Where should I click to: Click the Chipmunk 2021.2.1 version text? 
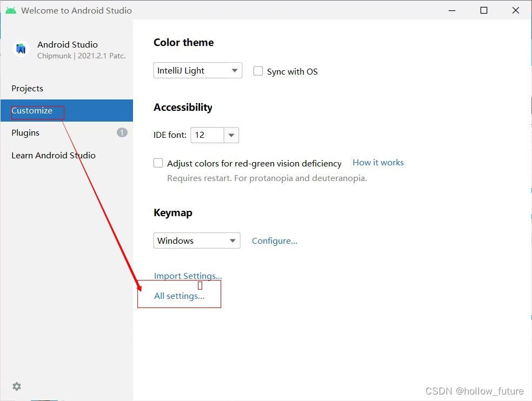pos(82,56)
